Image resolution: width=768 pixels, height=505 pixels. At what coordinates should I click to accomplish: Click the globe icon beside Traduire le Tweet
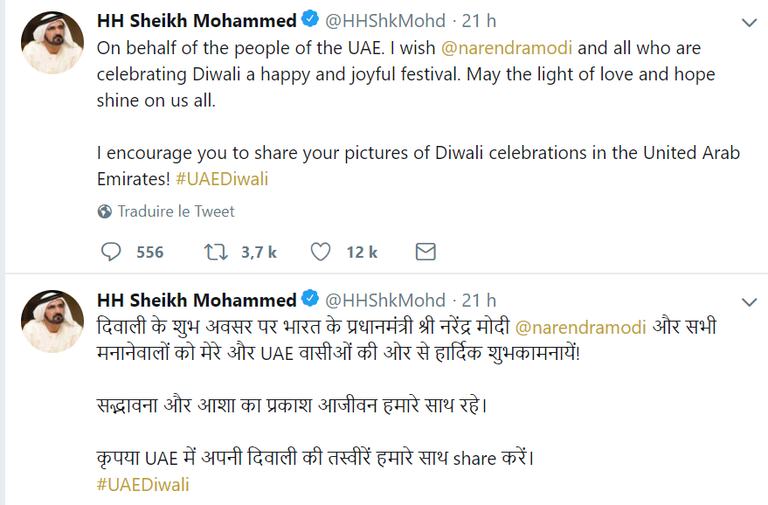click(x=105, y=211)
